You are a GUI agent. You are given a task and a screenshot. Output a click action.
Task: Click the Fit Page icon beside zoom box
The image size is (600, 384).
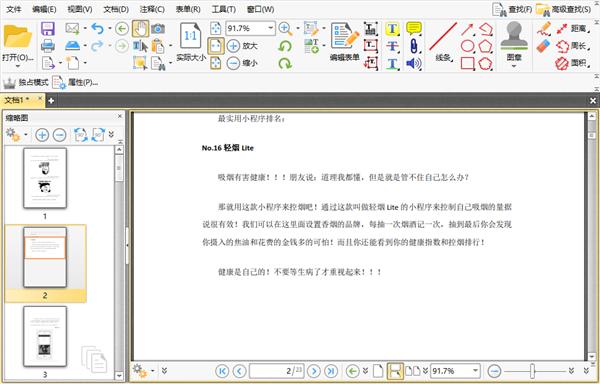tap(216, 28)
